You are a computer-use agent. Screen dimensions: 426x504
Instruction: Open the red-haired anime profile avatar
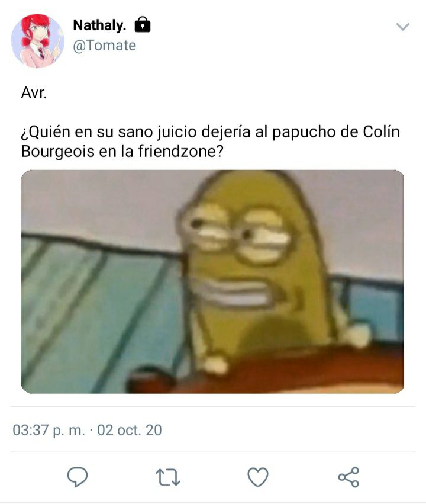pos(37,41)
